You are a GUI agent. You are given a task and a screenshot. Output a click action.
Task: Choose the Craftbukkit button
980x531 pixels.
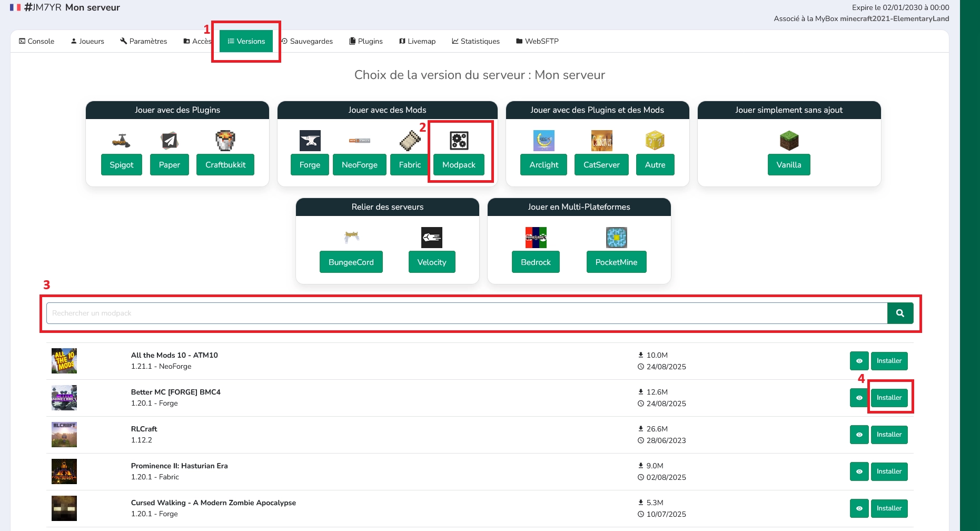(x=225, y=165)
